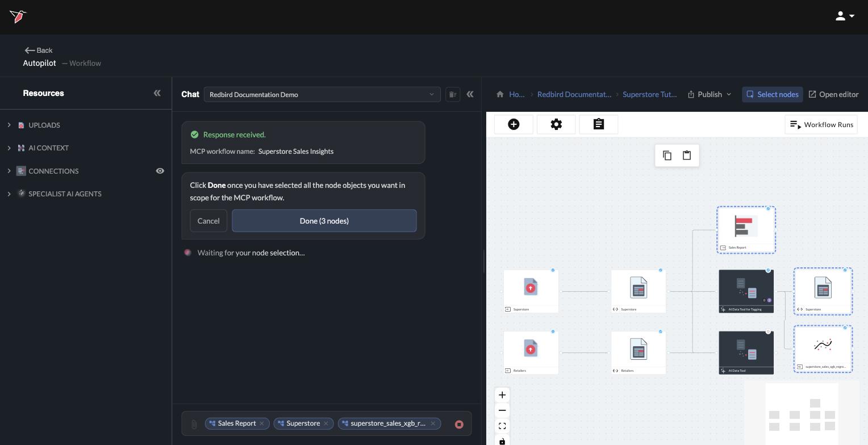868x445 pixels.
Task: Go to Home breadcrumb
Action: click(516, 94)
